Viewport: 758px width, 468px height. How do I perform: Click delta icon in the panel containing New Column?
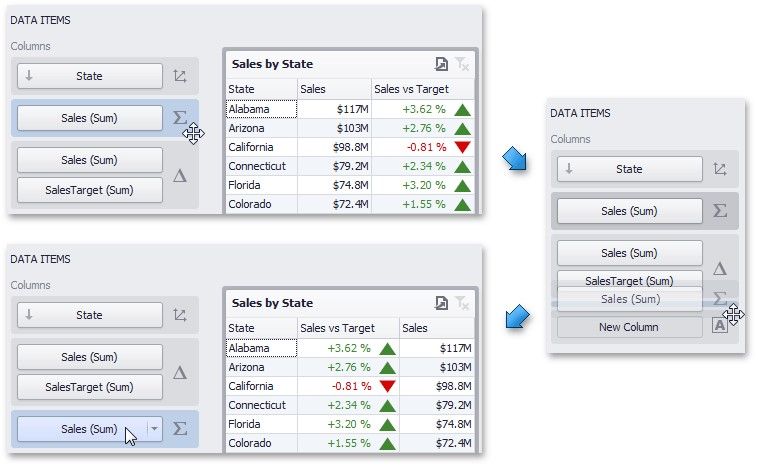pos(719,268)
